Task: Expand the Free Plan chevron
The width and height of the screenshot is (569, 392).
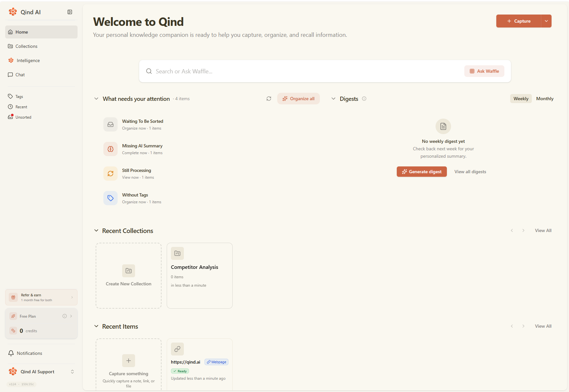Action: (x=71, y=316)
